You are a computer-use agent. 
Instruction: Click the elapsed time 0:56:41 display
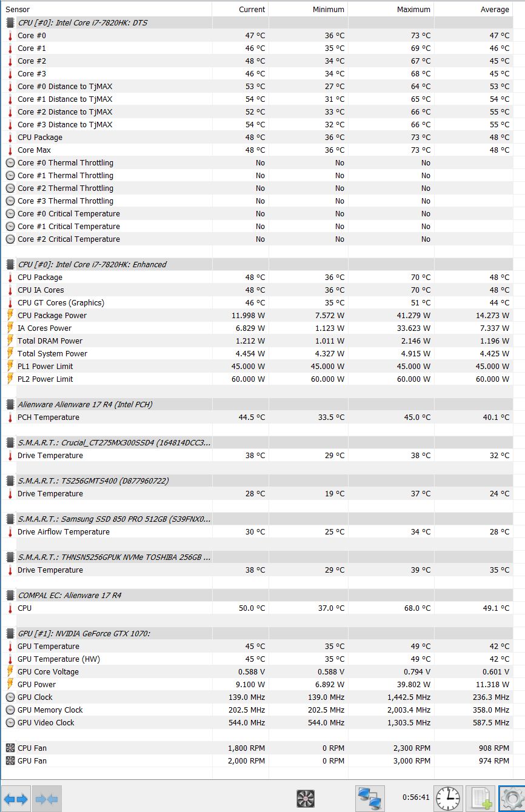tap(416, 797)
